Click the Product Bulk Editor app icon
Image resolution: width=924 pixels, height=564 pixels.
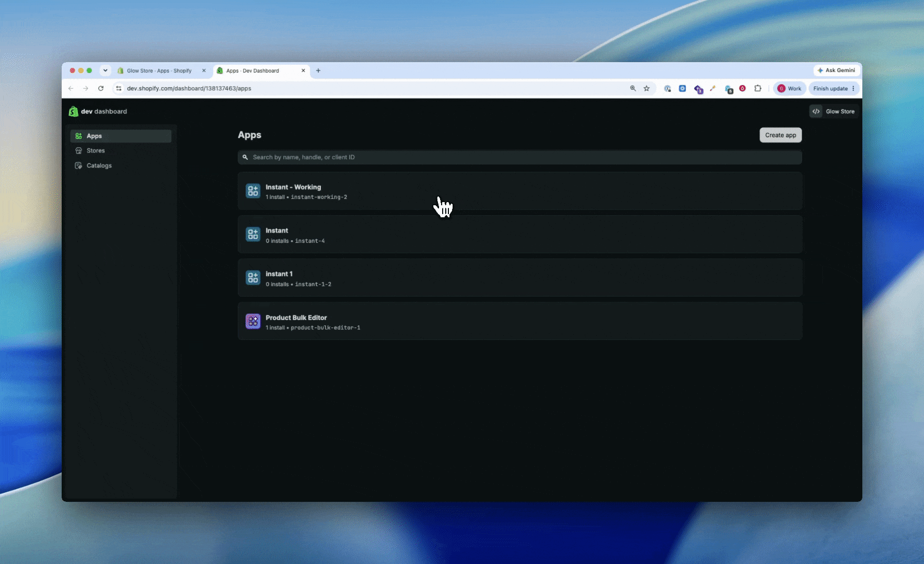(x=253, y=321)
